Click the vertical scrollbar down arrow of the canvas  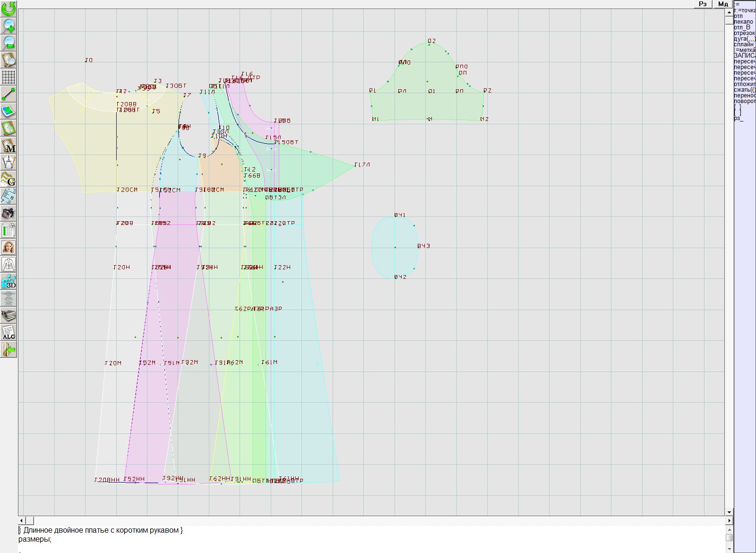point(729,512)
